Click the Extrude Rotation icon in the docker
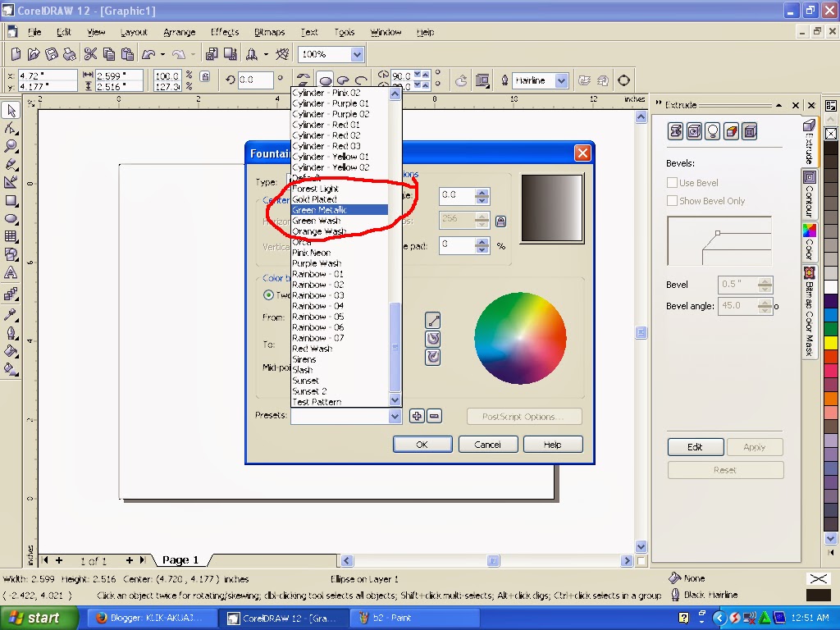This screenshot has height=630, width=840. (694, 131)
